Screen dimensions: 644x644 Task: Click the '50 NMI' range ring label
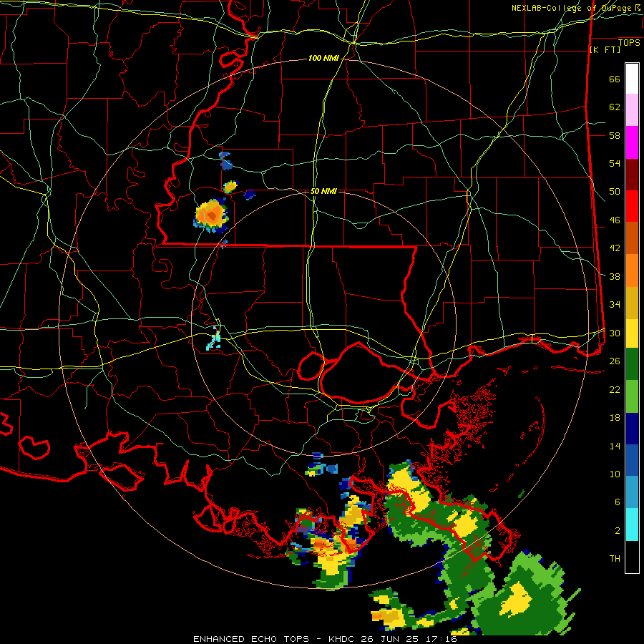point(323,191)
